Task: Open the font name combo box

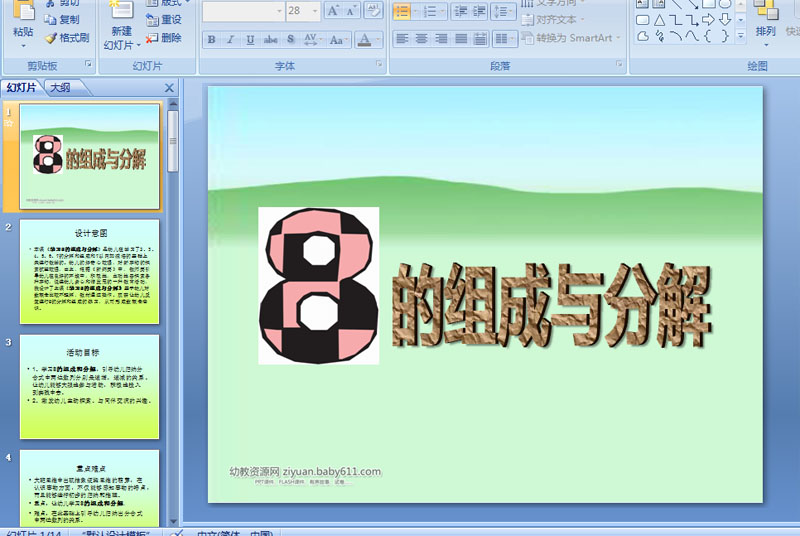Action: (x=243, y=11)
